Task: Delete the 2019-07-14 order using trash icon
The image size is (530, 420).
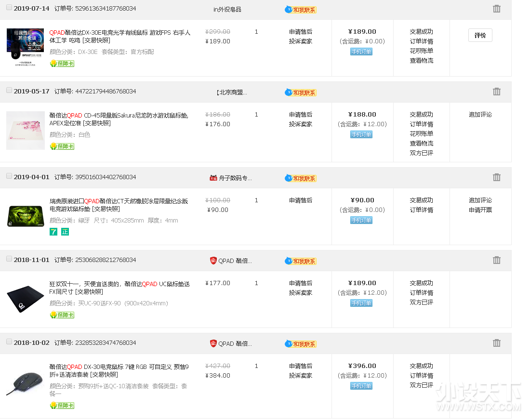Action: (496, 9)
